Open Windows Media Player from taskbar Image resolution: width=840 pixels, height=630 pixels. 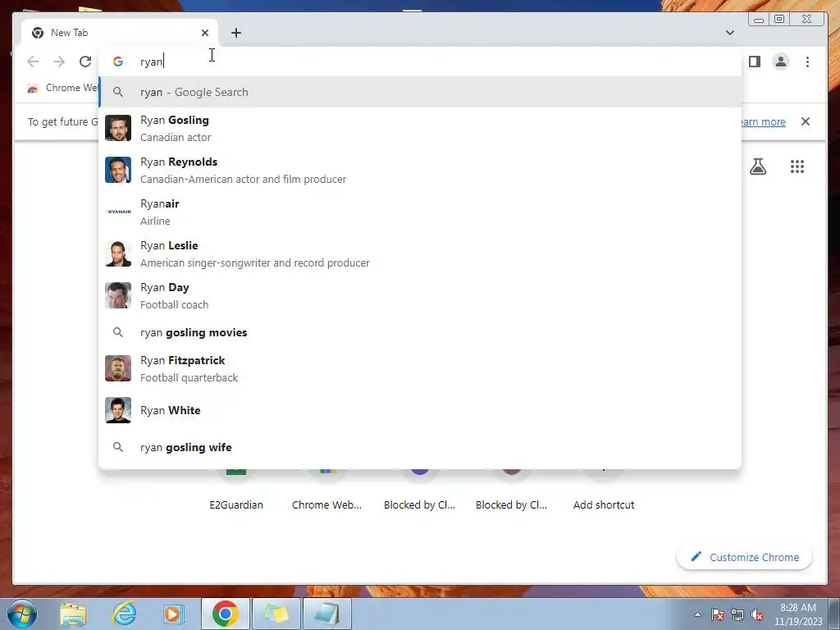[173, 614]
